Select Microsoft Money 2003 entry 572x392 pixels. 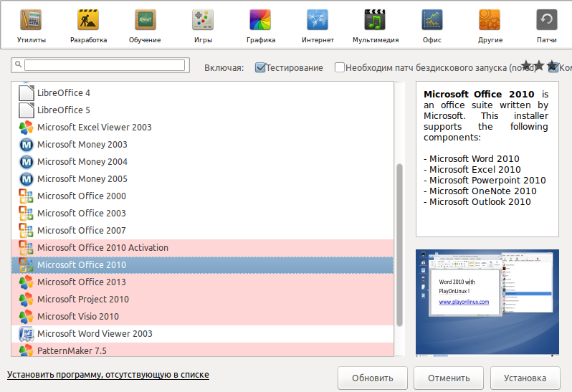point(202,145)
